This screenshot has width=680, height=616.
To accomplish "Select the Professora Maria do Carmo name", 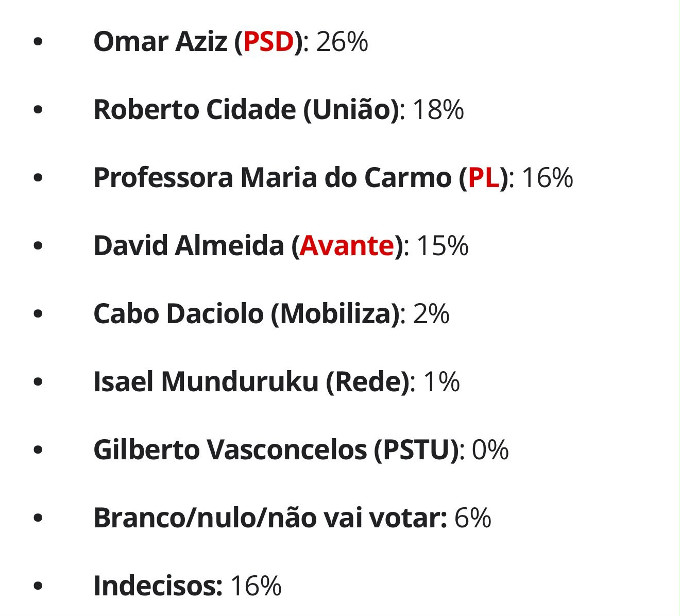I will pyautogui.click(x=273, y=178).
